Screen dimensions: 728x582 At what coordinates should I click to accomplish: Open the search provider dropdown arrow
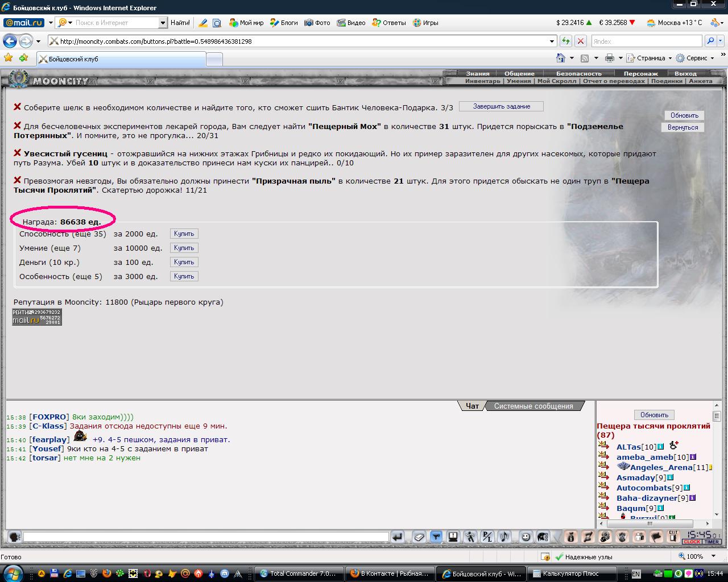click(721, 41)
